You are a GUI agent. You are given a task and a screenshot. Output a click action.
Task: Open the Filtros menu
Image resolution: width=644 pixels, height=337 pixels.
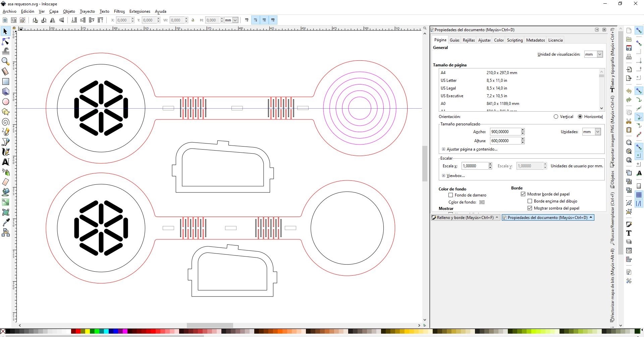(119, 11)
